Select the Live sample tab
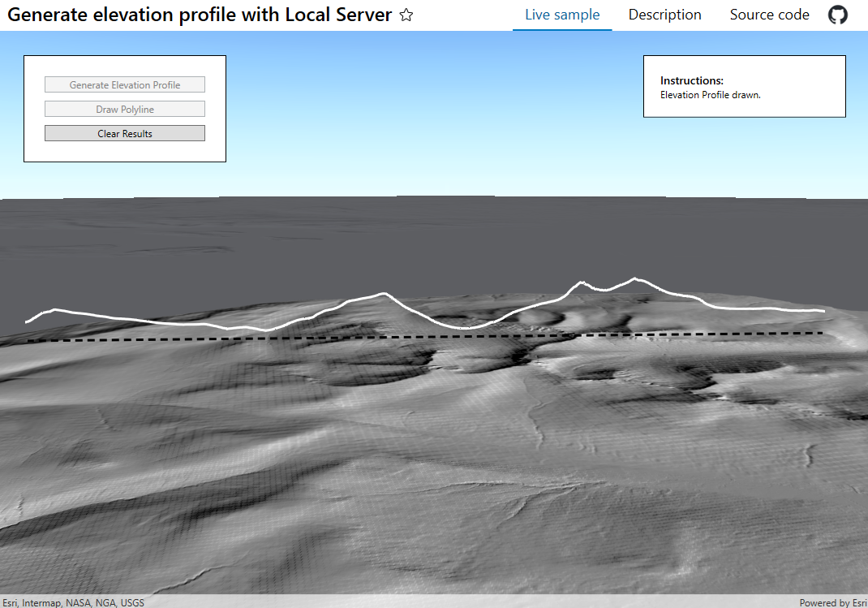 point(561,14)
